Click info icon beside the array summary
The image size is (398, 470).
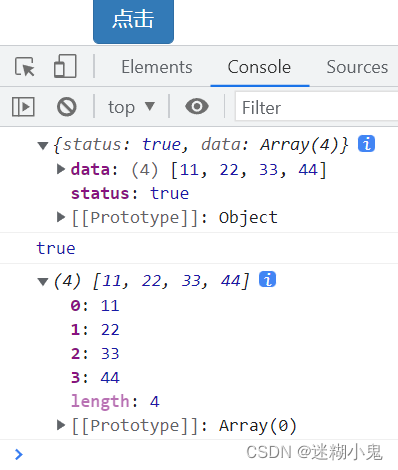(267, 279)
